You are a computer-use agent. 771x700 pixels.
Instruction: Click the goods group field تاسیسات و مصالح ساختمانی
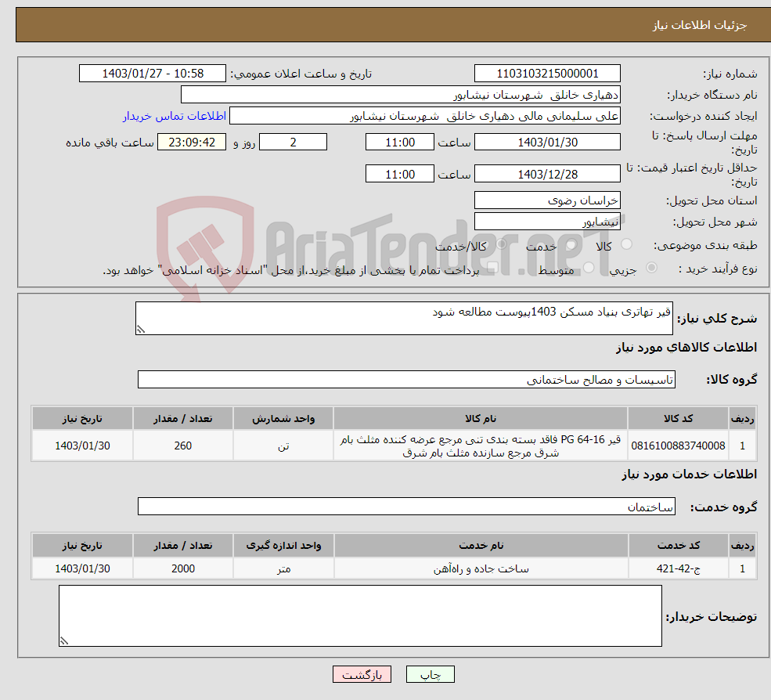(407, 379)
